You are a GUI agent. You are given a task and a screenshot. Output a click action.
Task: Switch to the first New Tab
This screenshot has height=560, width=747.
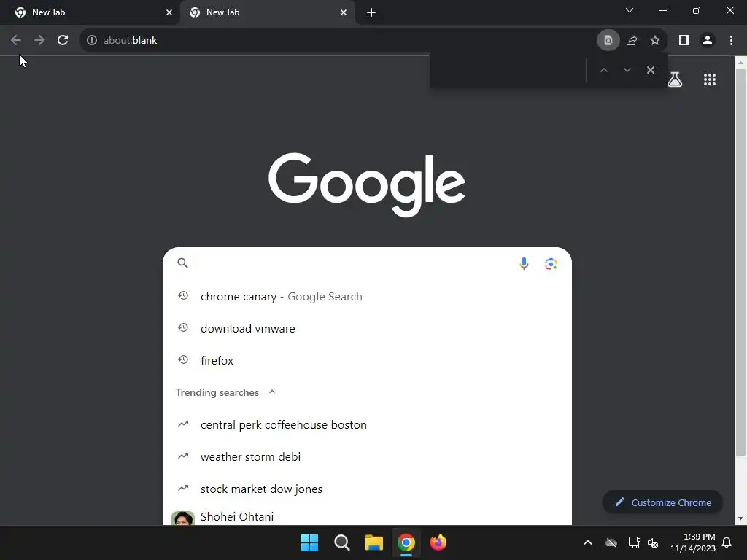click(90, 12)
